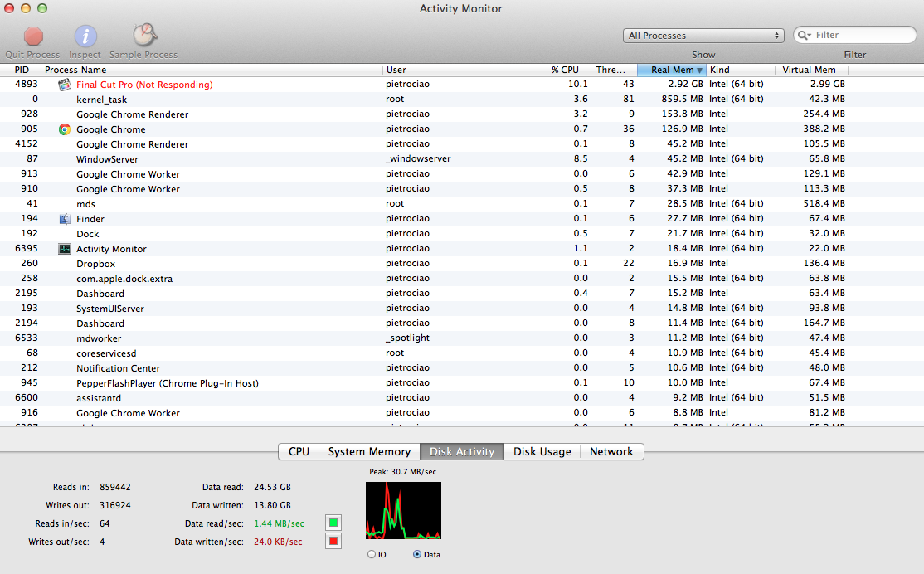Screen dimensions: 924x574
Task: Click in the Filter search field
Action: (x=854, y=36)
